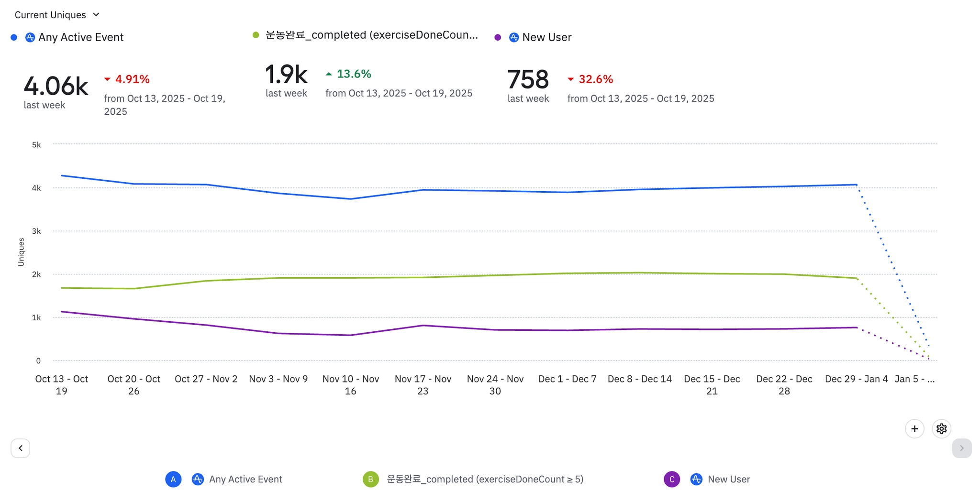Image resolution: width=980 pixels, height=502 pixels.
Task: Select the Any Active Event header label
Action: pos(81,37)
